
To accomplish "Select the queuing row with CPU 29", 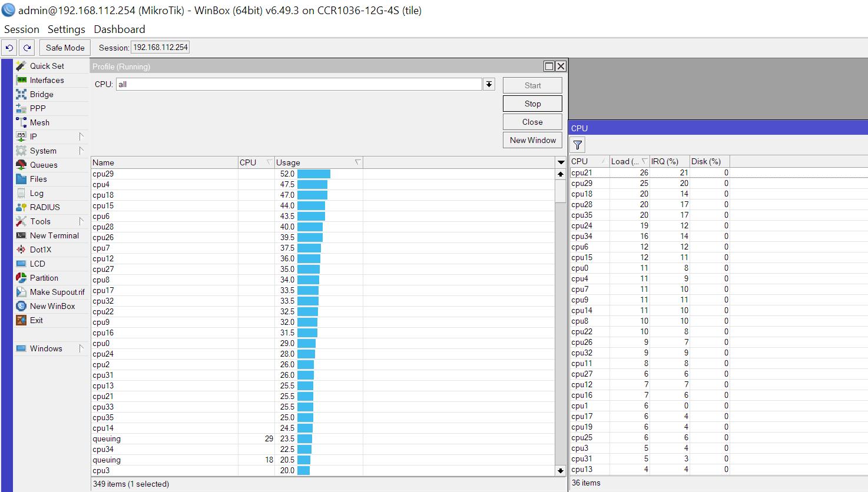I will click(323, 438).
